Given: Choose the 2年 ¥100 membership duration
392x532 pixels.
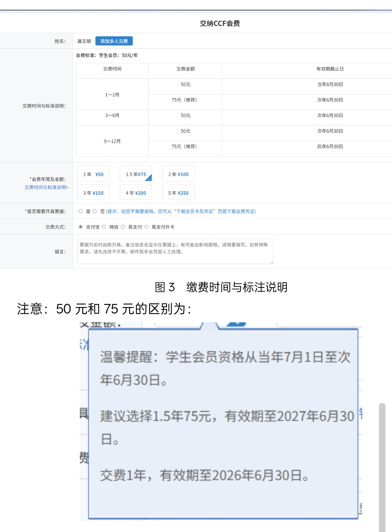Looking at the screenshot, I should [x=178, y=174].
